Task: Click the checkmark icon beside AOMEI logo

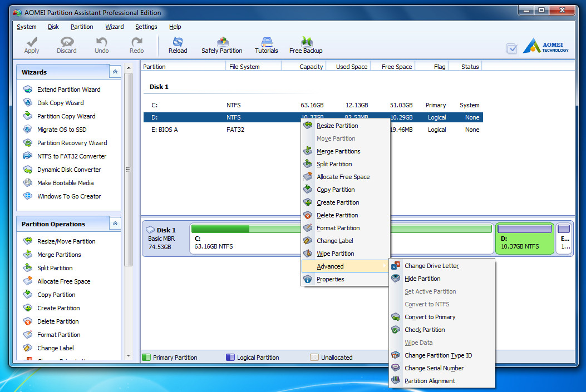Action: click(x=511, y=49)
